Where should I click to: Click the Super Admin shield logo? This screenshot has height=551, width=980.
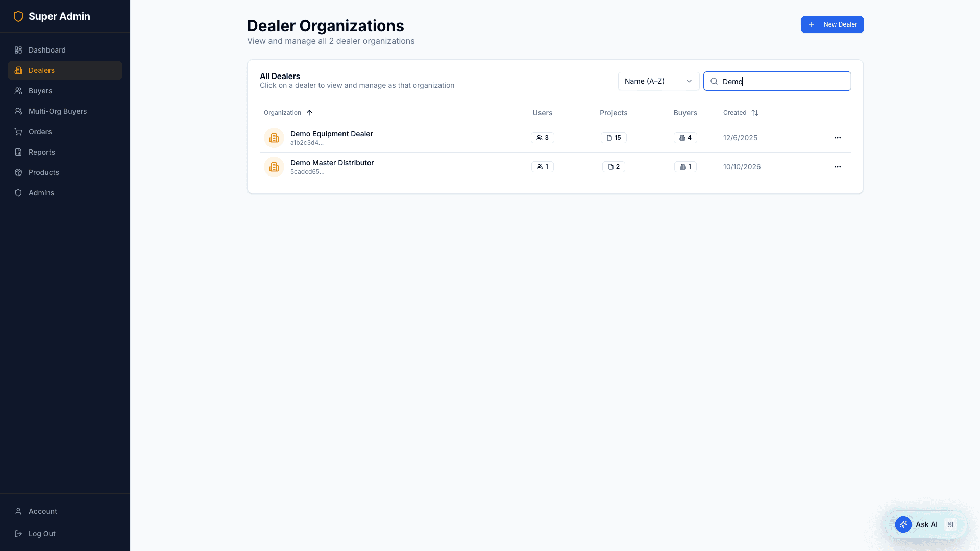click(x=18, y=16)
